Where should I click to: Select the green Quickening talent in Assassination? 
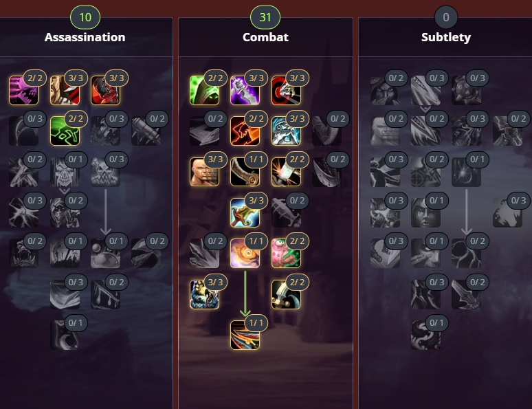(x=65, y=131)
